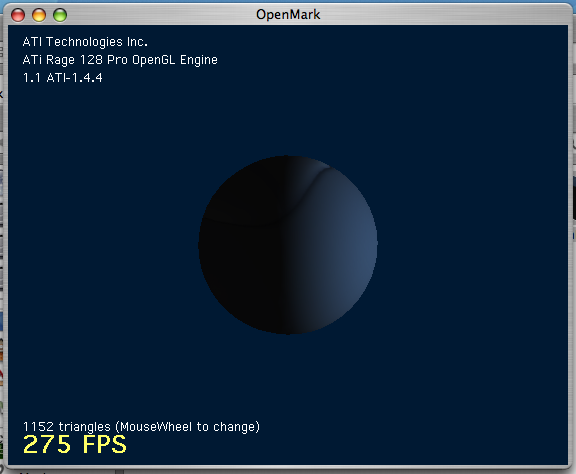Close the OpenMark window with the red button

pos(18,15)
